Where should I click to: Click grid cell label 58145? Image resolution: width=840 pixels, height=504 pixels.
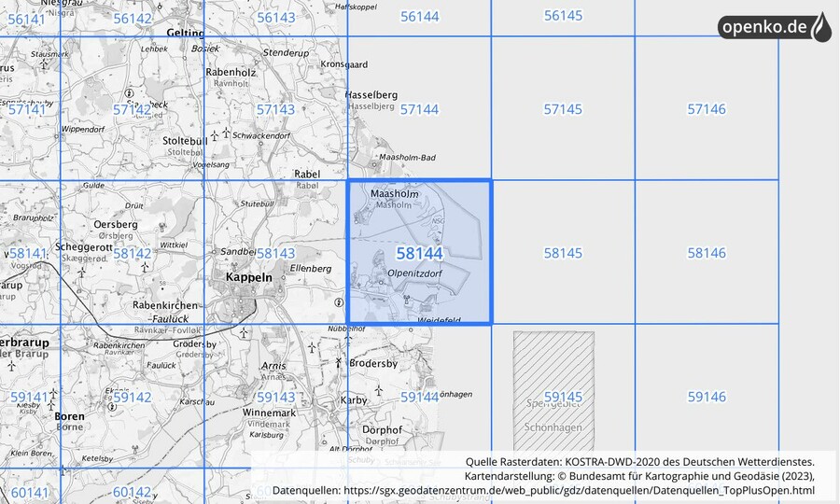(563, 253)
